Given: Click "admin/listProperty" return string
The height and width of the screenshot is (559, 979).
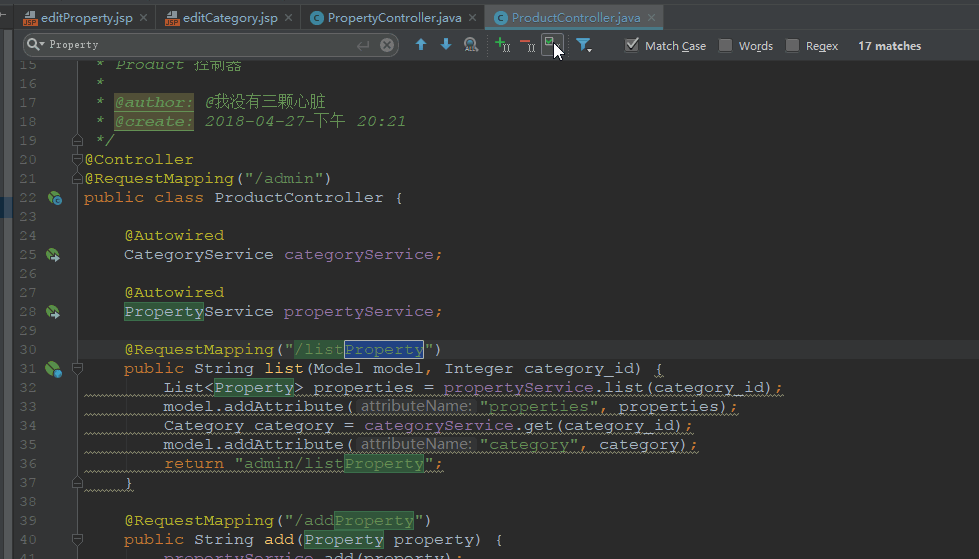Looking at the screenshot, I should (x=333, y=464).
